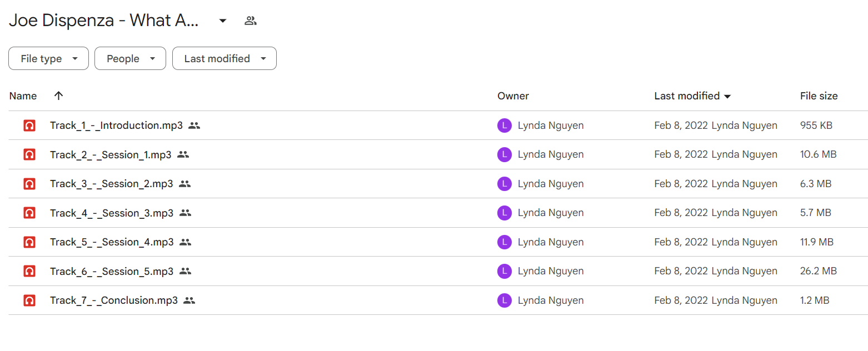This screenshot has height=351, width=868.
Task: Click the modified date for Track_2_-_Session_1.mp3
Action: coord(681,154)
